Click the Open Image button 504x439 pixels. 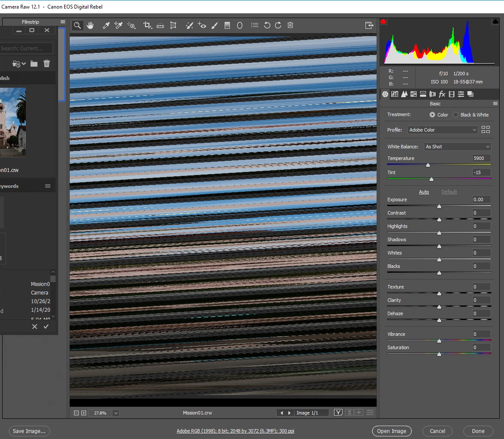392,431
